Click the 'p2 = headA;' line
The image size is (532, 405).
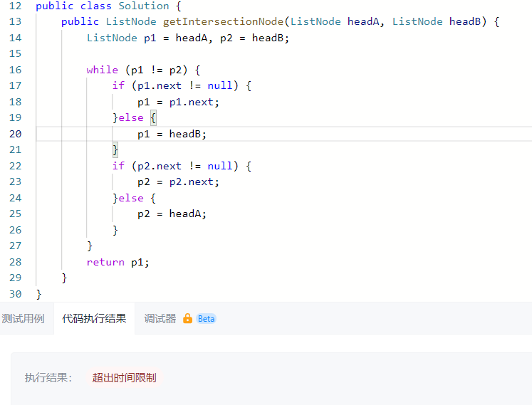(x=172, y=214)
